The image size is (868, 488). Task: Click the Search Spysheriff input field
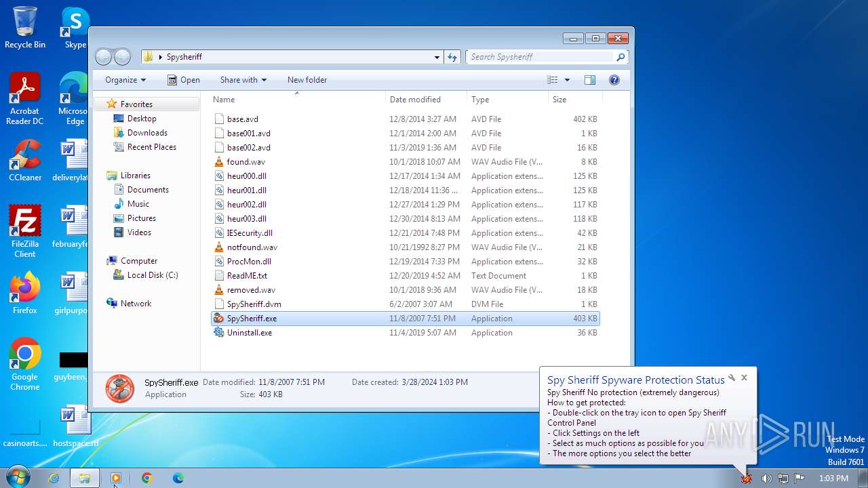point(540,57)
